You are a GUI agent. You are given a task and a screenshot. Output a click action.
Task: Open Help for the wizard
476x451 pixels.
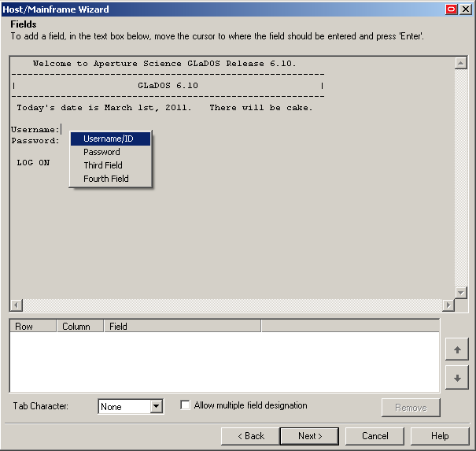(x=440, y=436)
